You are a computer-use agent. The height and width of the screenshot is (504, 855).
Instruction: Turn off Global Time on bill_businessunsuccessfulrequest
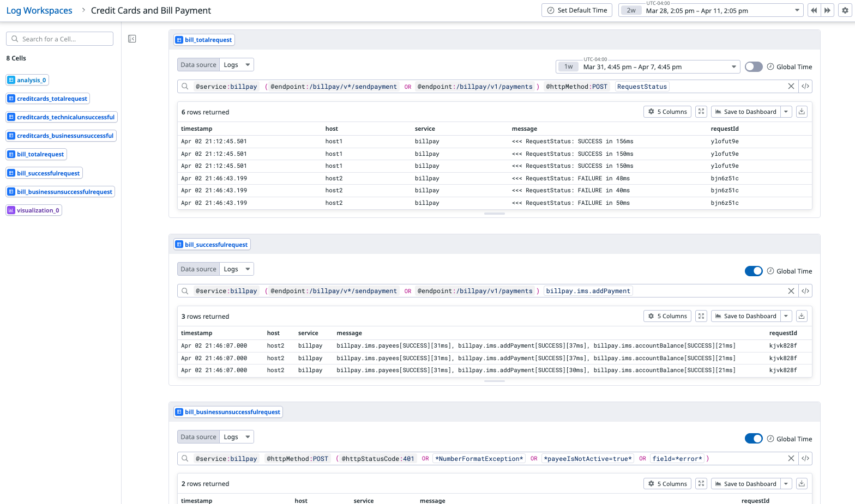coord(754,439)
